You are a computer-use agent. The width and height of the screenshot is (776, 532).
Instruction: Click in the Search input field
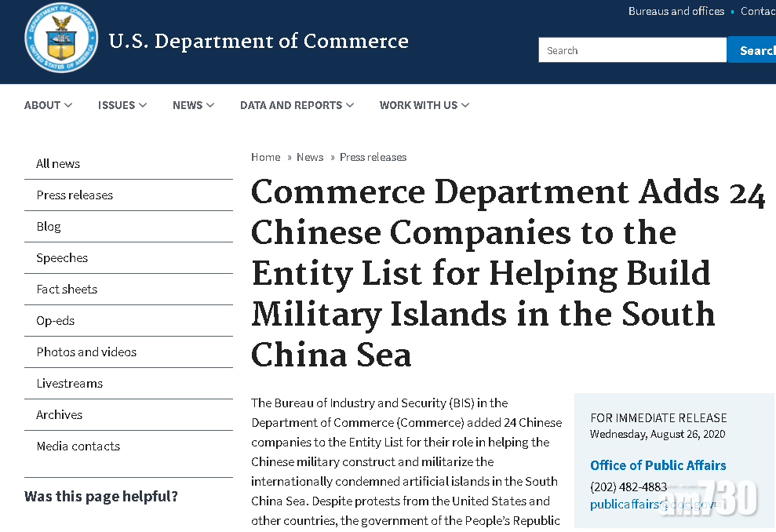pos(632,50)
